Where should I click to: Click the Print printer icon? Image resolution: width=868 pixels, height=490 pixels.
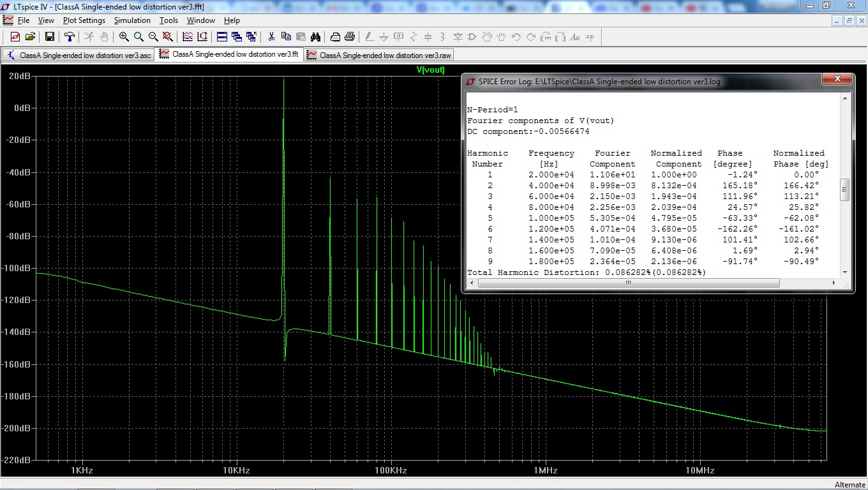click(350, 36)
